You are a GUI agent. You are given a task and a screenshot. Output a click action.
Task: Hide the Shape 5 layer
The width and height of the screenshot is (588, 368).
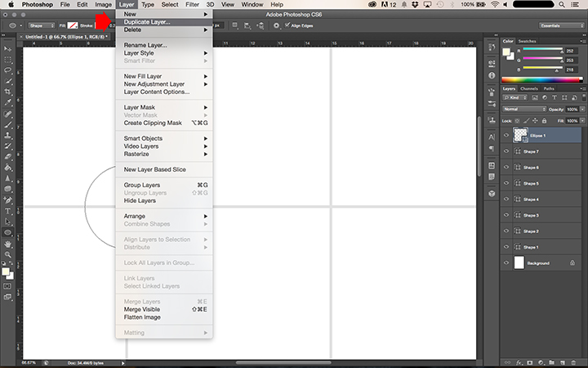tap(506, 183)
